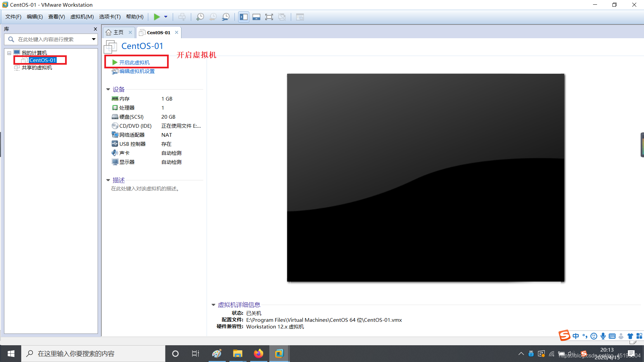Click the VMware Workstation taskbar icon
The image size is (644, 362).
(279, 354)
